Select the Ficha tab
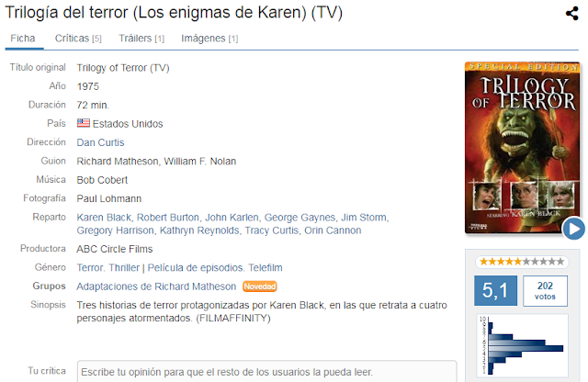Image resolution: width=588 pixels, height=382 pixels. [x=23, y=39]
